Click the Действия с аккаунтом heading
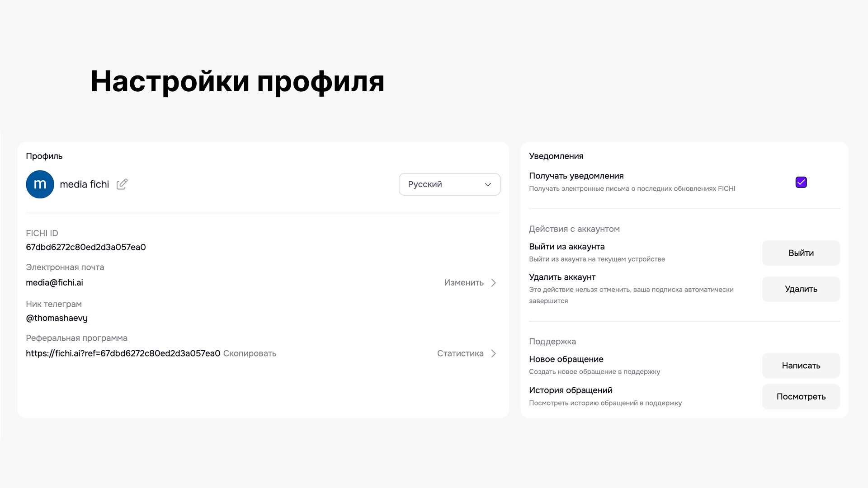 pos(574,229)
